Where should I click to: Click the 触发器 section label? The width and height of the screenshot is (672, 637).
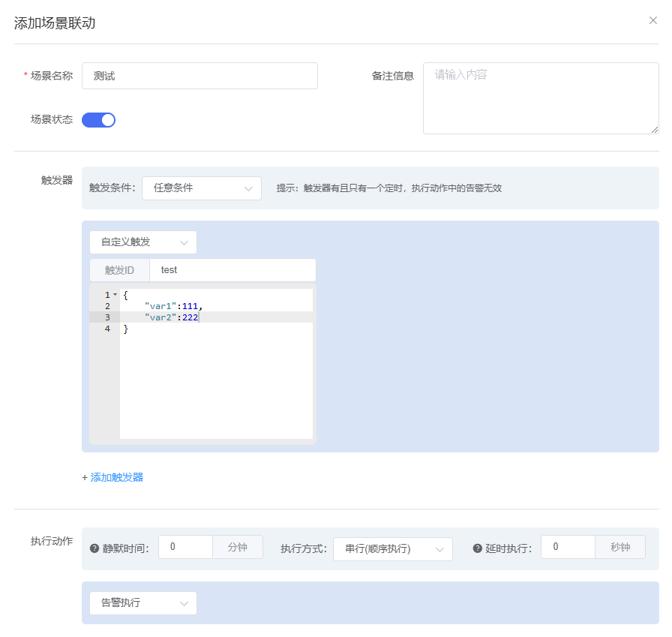click(57, 180)
